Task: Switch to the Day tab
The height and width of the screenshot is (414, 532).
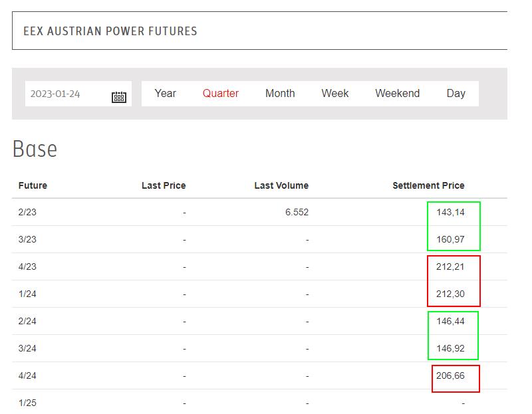Action: 456,93
